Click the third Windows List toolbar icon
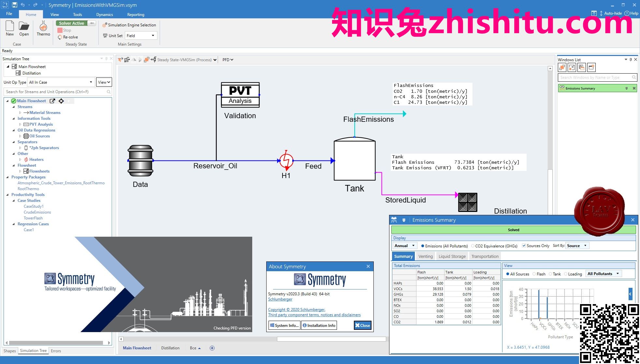Image resolution: width=640 pixels, height=364 pixels. pyautogui.click(x=582, y=67)
